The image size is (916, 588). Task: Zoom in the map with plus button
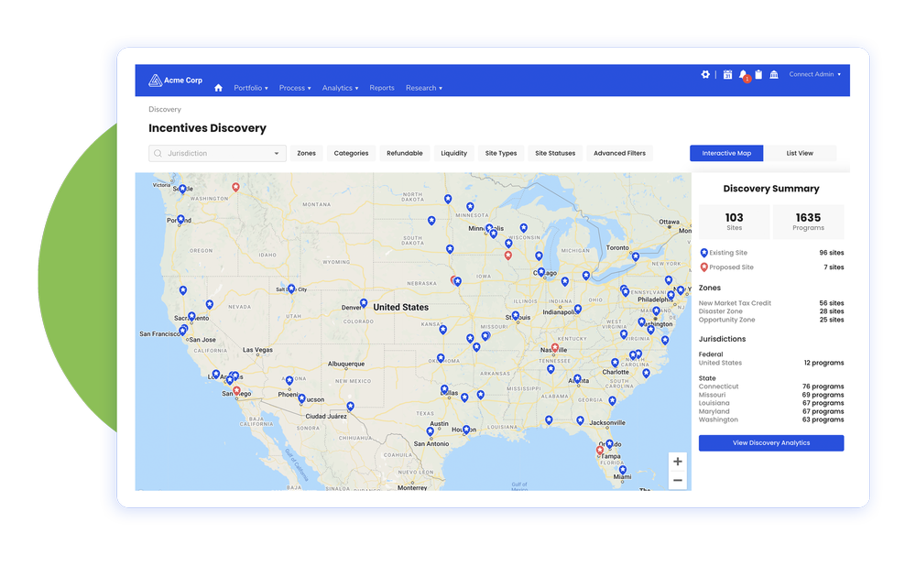pyautogui.click(x=677, y=462)
